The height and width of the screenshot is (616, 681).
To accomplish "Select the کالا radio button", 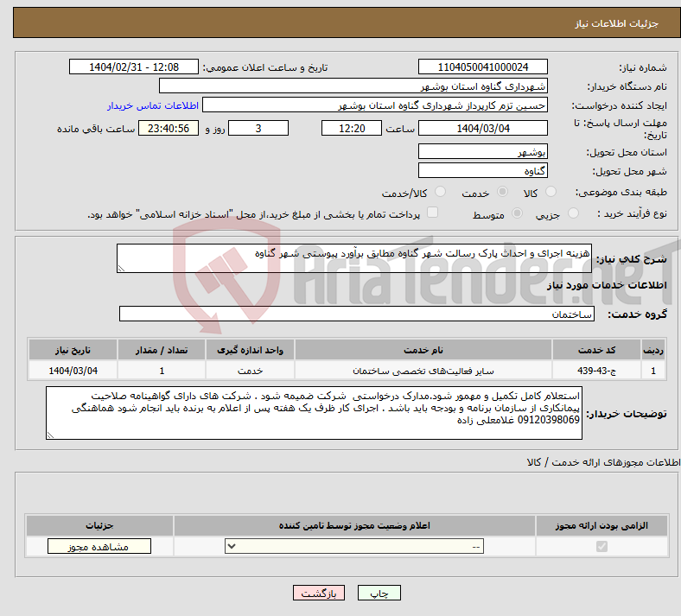I will tap(551, 192).
